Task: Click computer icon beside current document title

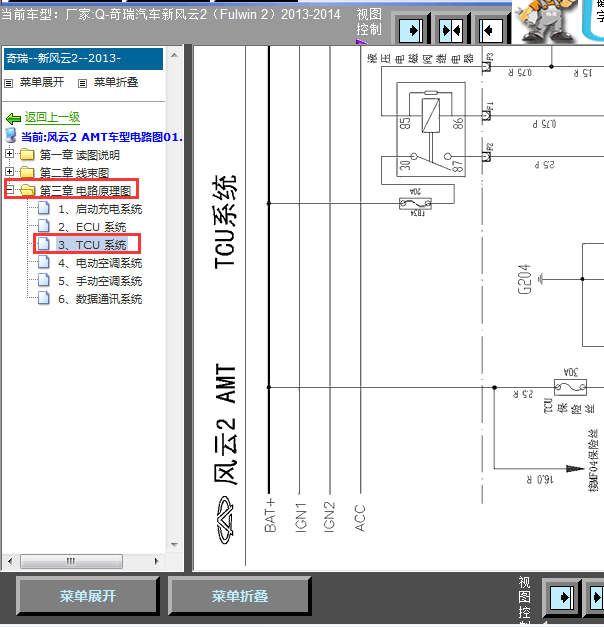Action: pos(11,136)
